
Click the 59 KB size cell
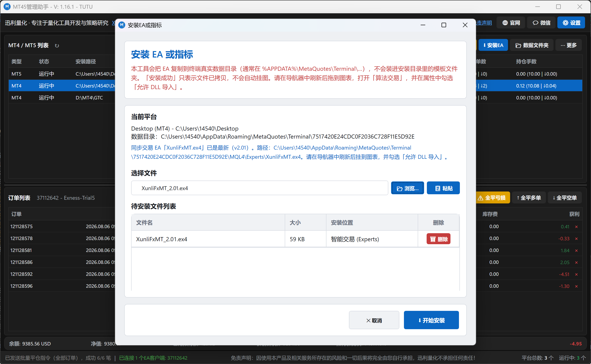[306, 239]
